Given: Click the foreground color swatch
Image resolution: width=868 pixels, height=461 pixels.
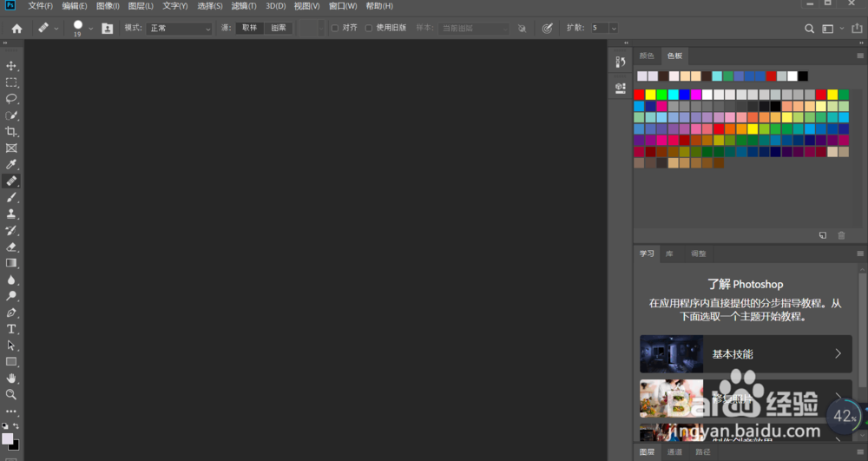Looking at the screenshot, I should pos(7,439).
